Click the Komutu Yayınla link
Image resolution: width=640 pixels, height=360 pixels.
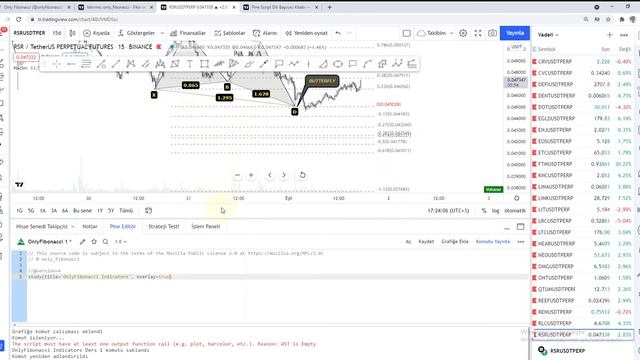[493, 242]
